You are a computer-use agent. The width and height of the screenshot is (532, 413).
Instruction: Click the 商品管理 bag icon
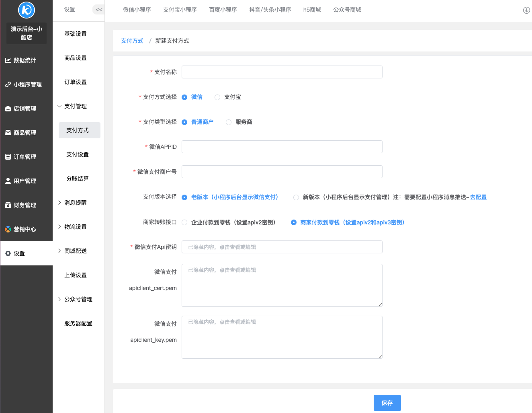pyautogui.click(x=8, y=132)
